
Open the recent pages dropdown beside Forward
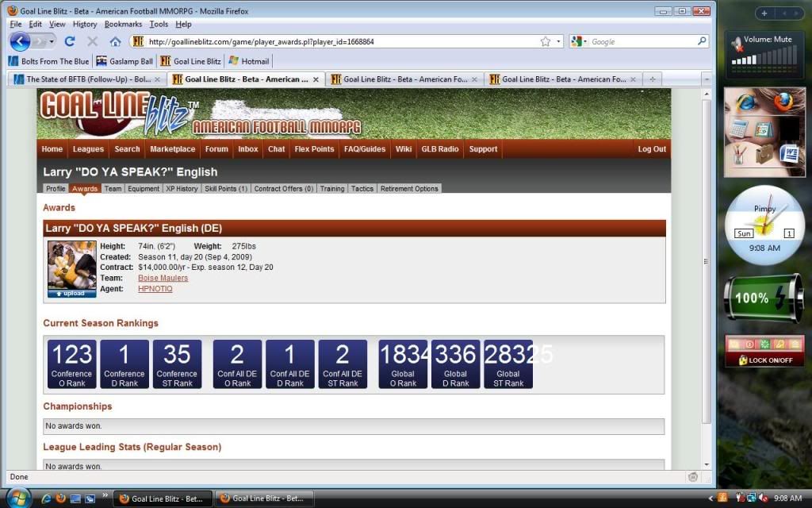pyautogui.click(x=52, y=41)
